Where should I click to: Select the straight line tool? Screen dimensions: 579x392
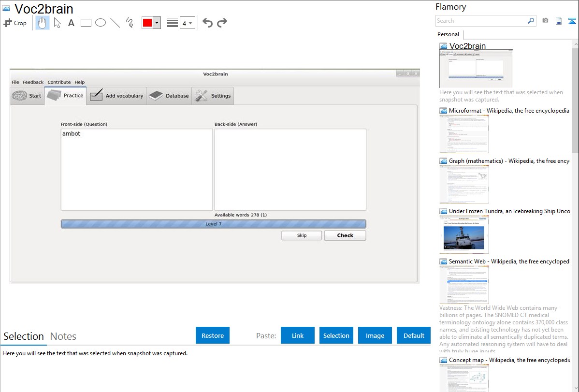[x=115, y=23]
